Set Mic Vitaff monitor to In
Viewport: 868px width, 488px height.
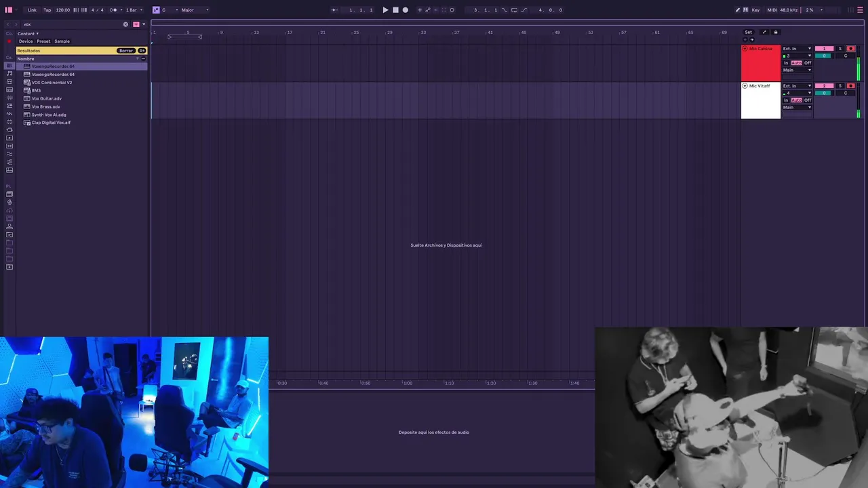tap(786, 100)
